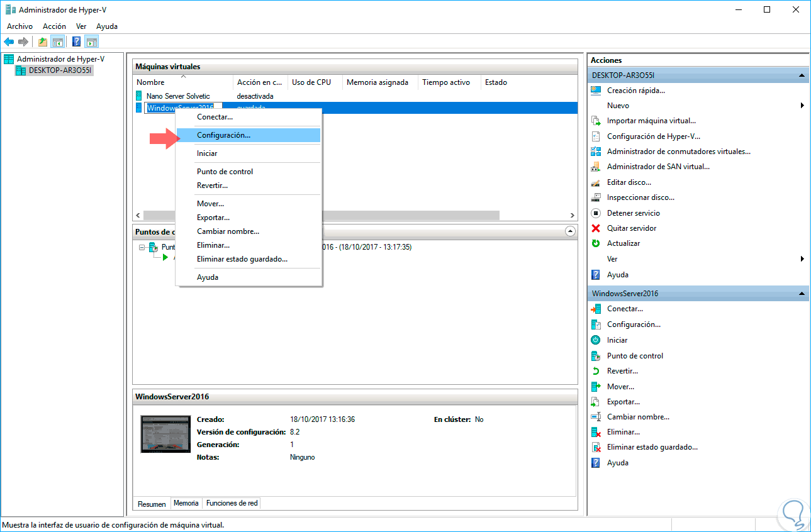Click the Tiempo activo column header

click(446, 82)
